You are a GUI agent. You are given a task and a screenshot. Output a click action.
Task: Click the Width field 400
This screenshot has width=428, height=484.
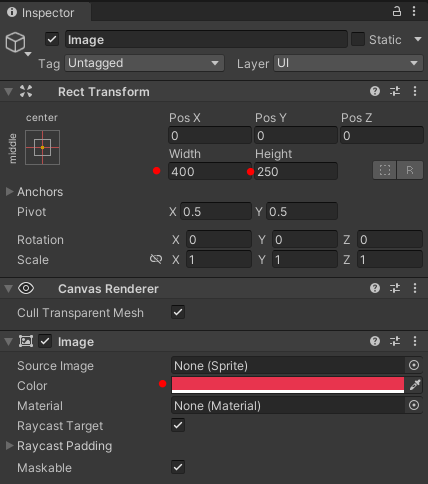click(210, 171)
